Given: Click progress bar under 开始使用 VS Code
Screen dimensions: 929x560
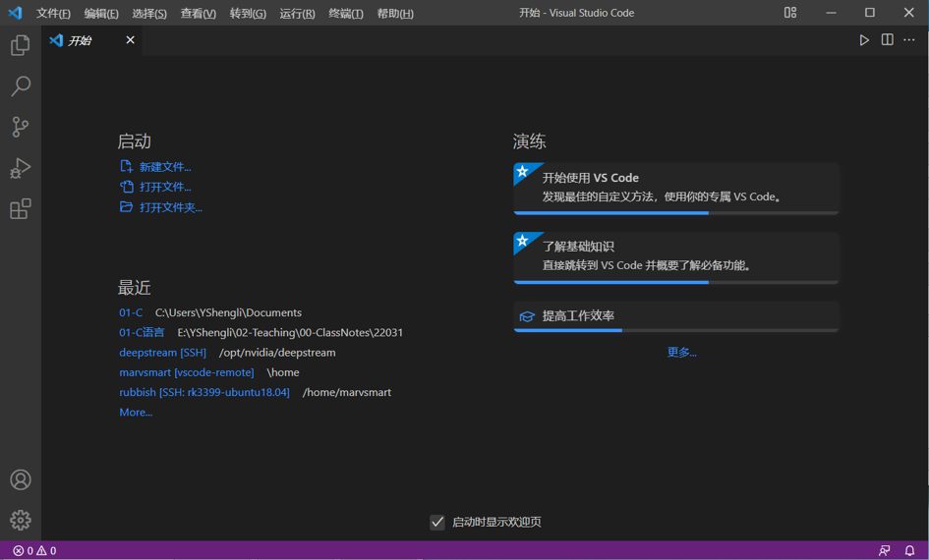Looking at the screenshot, I should pyautogui.click(x=676, y=213).
